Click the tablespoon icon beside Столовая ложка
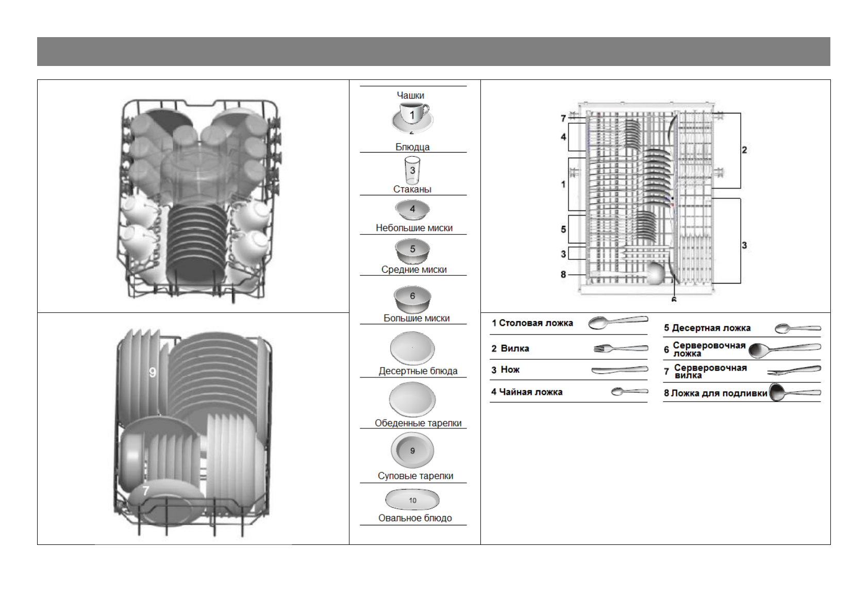Image resolution: width=868 pixels, height=614 pixels. click(x=617, y=322)
